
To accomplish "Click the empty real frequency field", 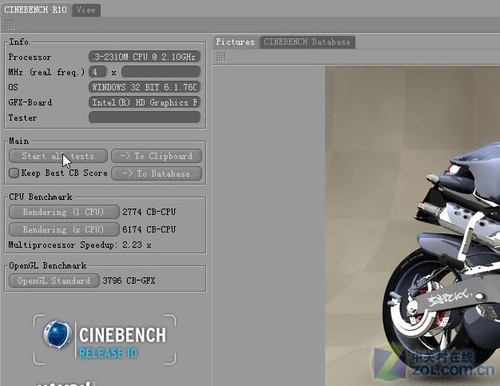I will [161, 72].
